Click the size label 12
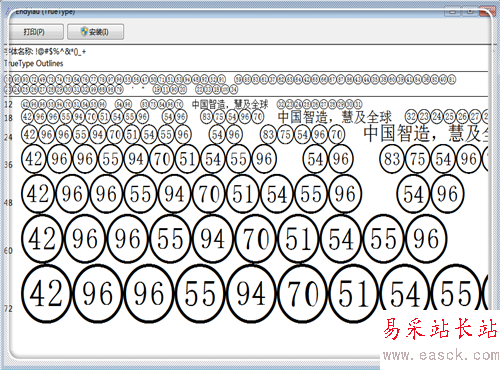This screenshot has width=500, height=370. [x=8, y=104]
